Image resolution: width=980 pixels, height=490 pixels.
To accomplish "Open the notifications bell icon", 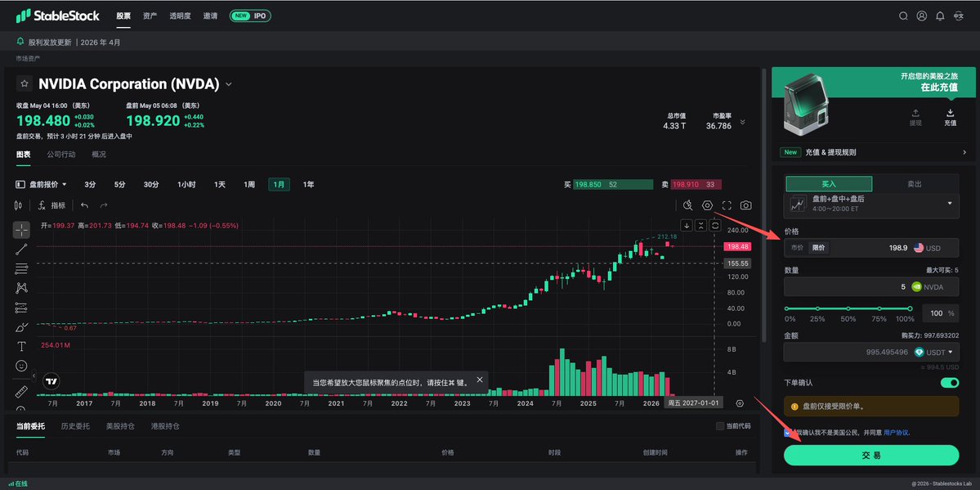I will coord(940,16).
